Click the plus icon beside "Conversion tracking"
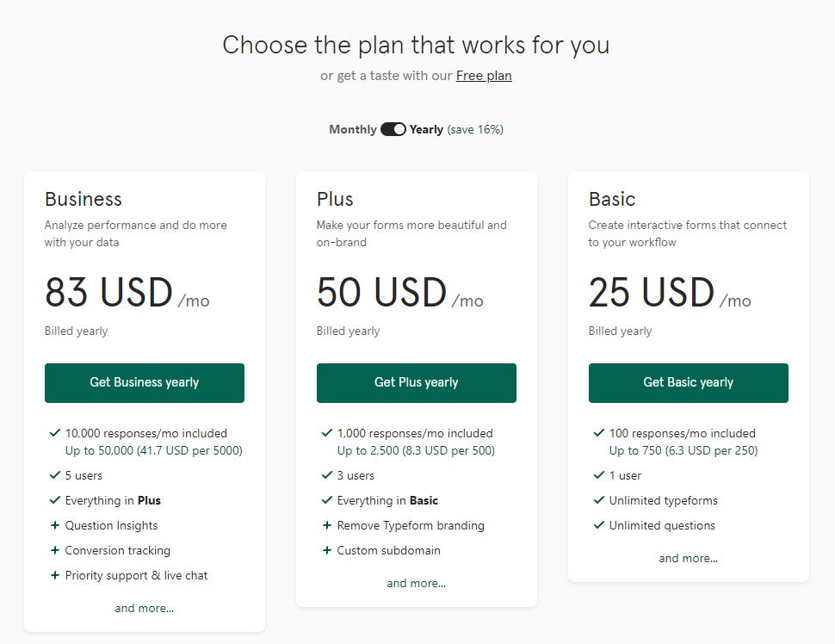This screenshot has width=835, height=644. coord(53,550)
